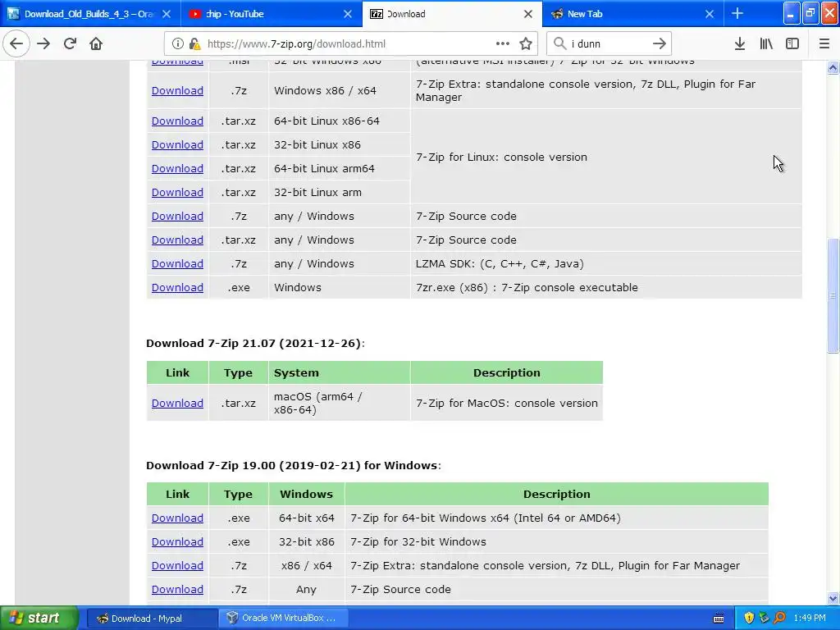Close the 7-Zip Download tab

coord(528,14)
